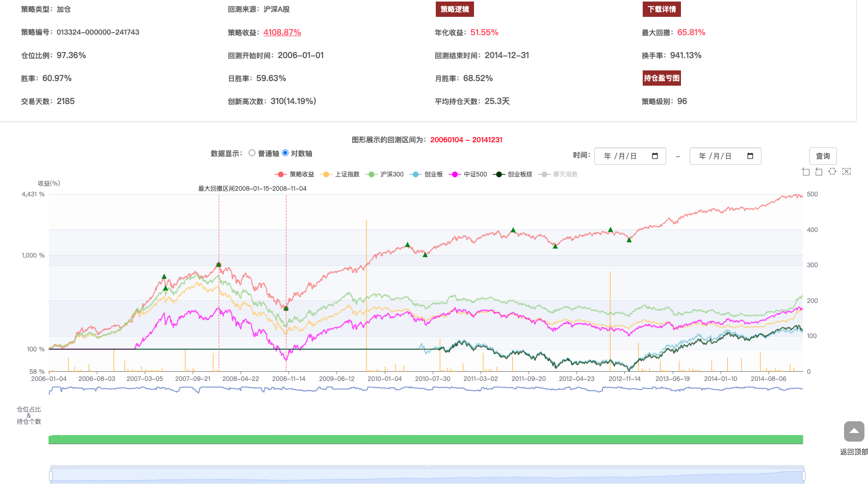Click the clear selection icon with X
The width and height of the screenshot is (868, 486).
click(847, 171)
